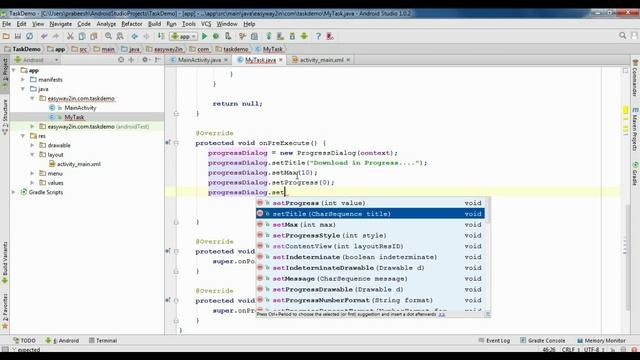This screenshot has height=360, width=640.
Task: Expand the Gradle Scripts node
Action: (x=14, y=192)
